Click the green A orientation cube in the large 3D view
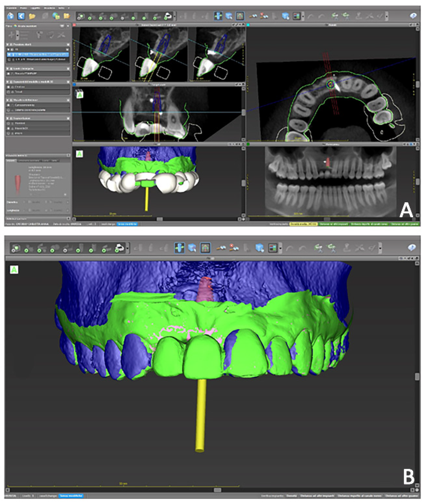Viewport: 426px width, 504px height. pos(14,270)
